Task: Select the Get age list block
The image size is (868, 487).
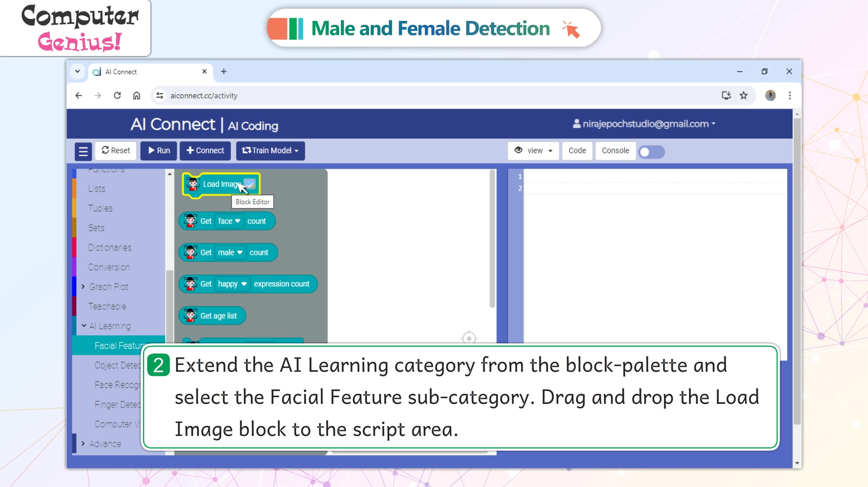Action: pyautogui.click(x=212, y=316)
